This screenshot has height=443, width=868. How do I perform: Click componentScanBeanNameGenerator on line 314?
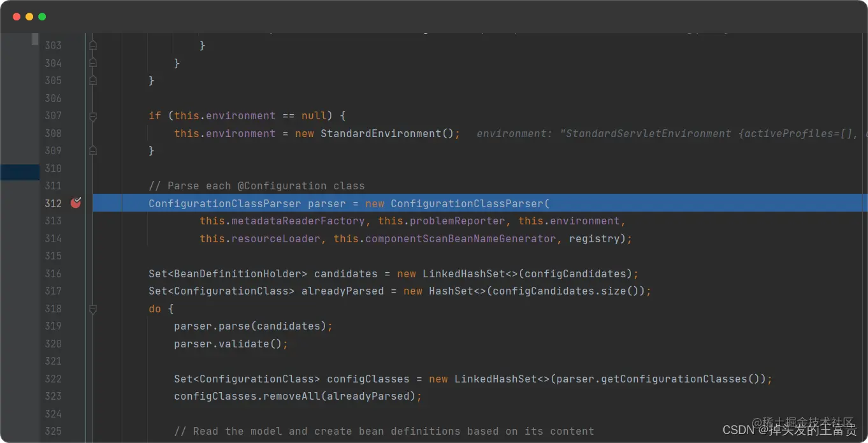point(461,238)
